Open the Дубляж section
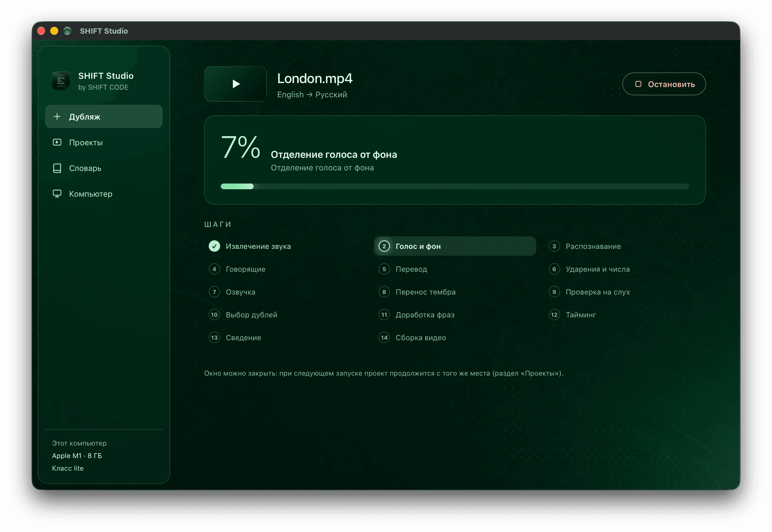Screen dimensions: 772x532 coord(104,116)
